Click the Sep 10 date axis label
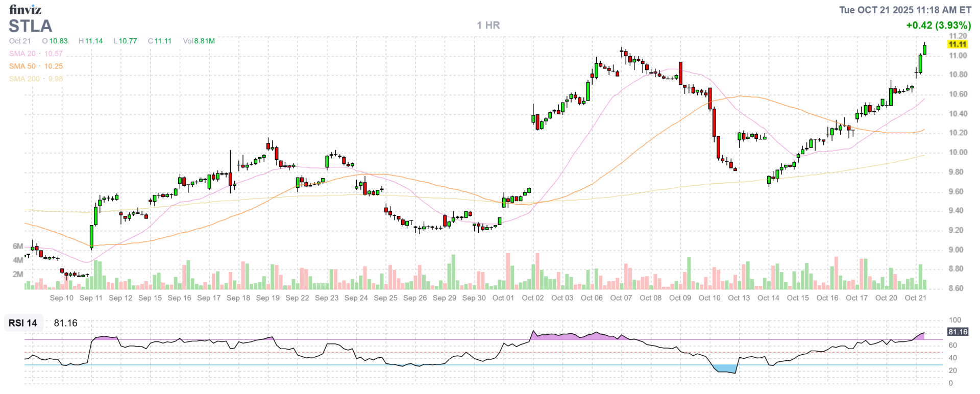Viewport: 980px width, 394px height. coord(61,298)
